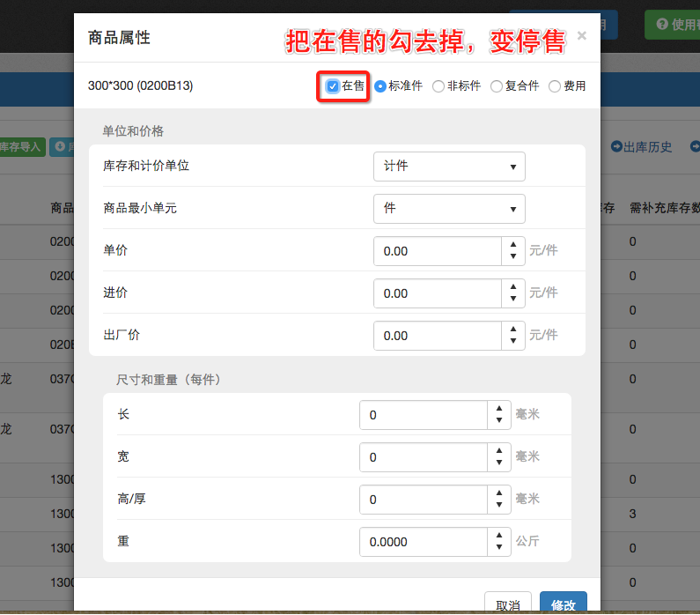Decrease 宽 value with down arrow

pyautogui.click(x=499, y=463)
